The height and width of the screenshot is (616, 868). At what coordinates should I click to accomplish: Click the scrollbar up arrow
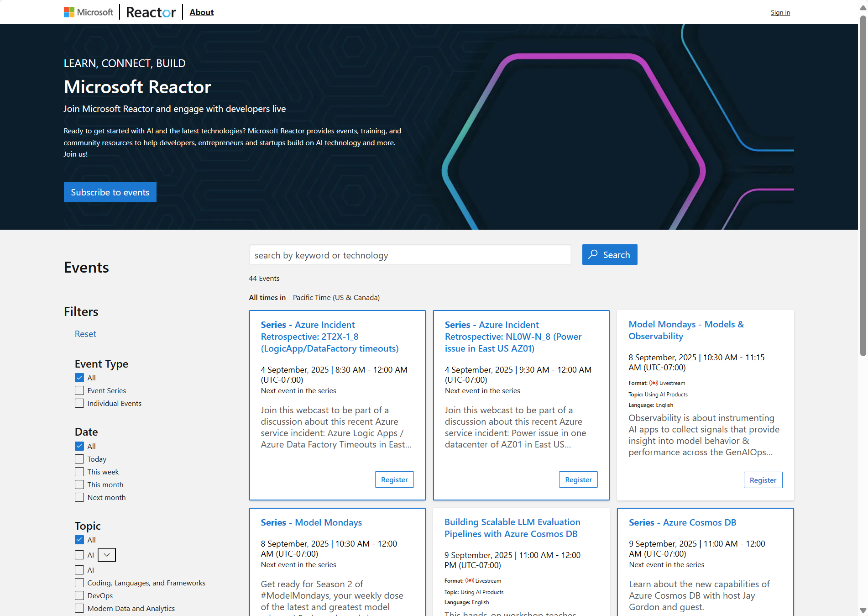coord(863,8)
